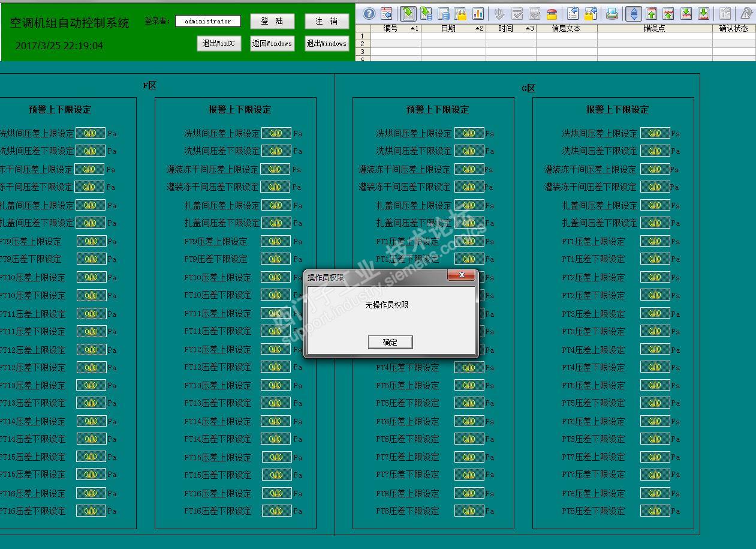756x549 pixels.
Task: Toggle the autoscroll button
Action: pos(634,13)
